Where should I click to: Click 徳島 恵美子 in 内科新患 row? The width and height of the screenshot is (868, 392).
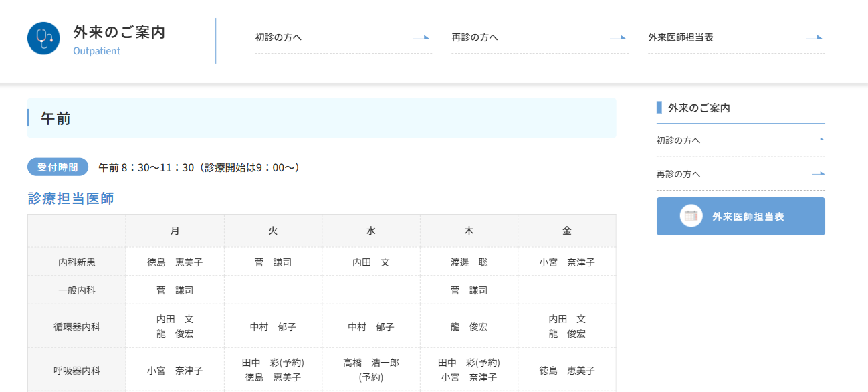[175, 262]
